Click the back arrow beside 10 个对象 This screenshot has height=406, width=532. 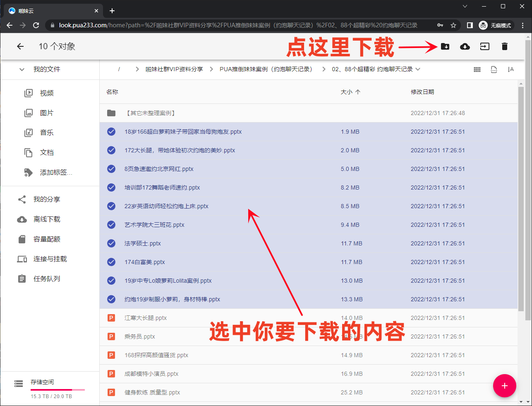coord(20,46)
